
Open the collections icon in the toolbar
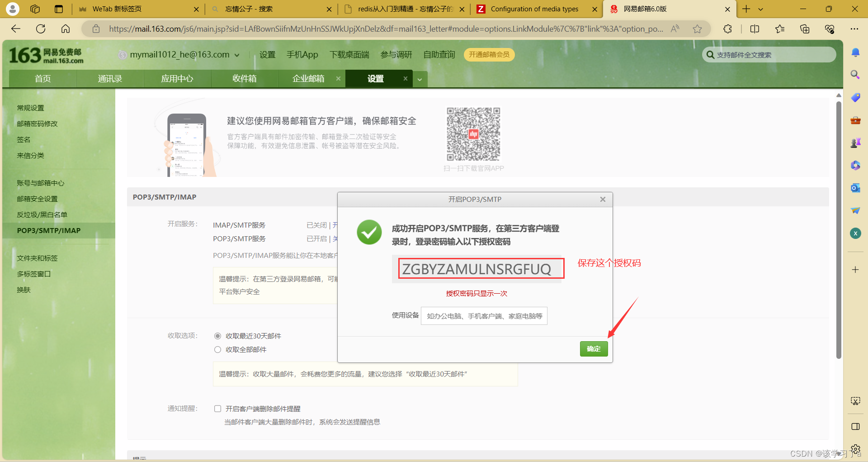tap(805, 29)
